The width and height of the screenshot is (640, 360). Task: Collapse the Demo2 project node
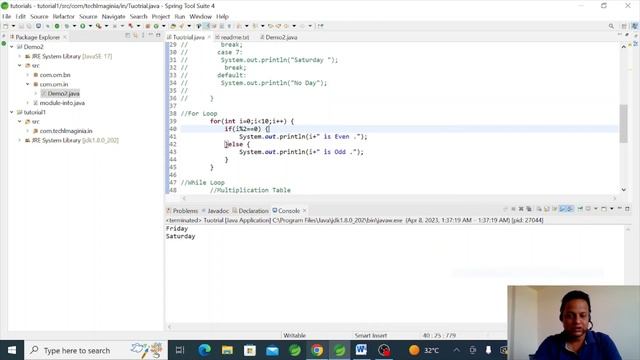point(12,47)
